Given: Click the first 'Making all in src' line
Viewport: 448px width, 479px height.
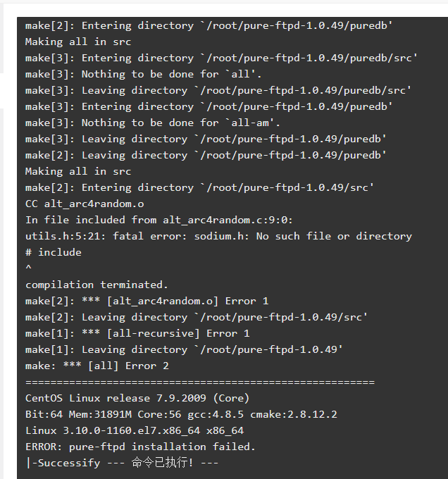Looking at the screenshot, I should click(x=78, y=42).
